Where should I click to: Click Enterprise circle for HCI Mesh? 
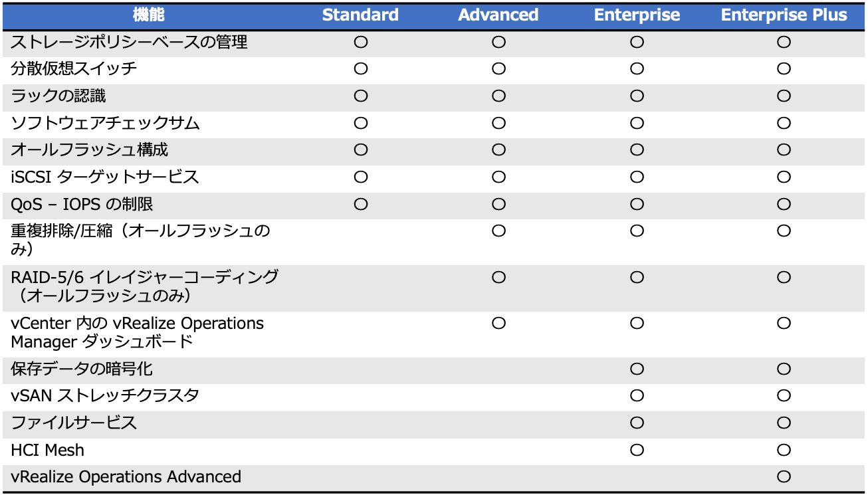tap(637, 450)
